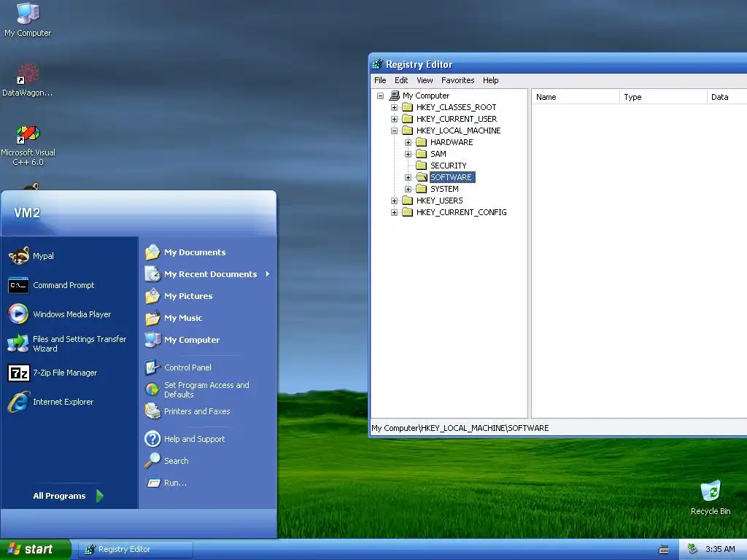Click the Registry Editor title bar icon
747x560 pixels.
pyautogui.click(x=378, y=64)
